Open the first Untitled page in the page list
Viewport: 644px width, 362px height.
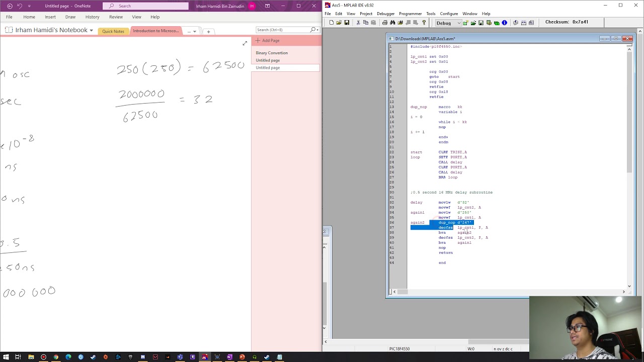(x=268, y=60)
